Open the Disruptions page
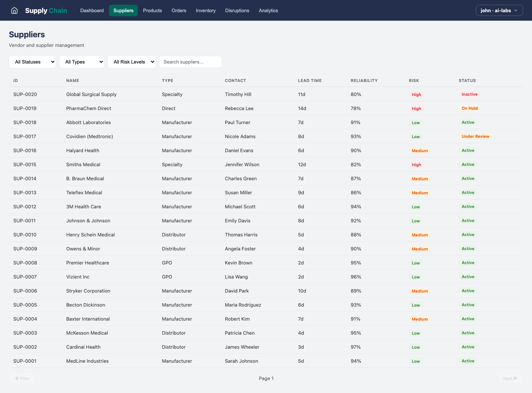This screenshot has height=393, width=532. point(237,10)
